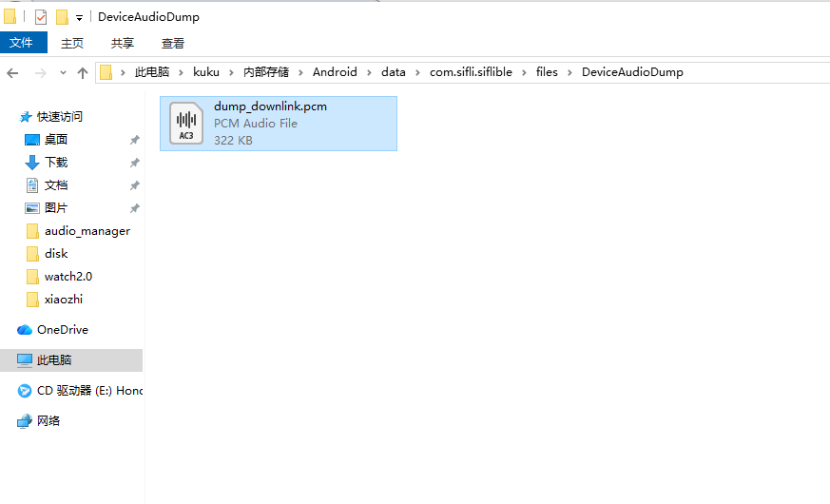Open 网络 (Network) in the sidebar
Image resolution: width=830 pixels, height=504 pixels.
(48, 421)
